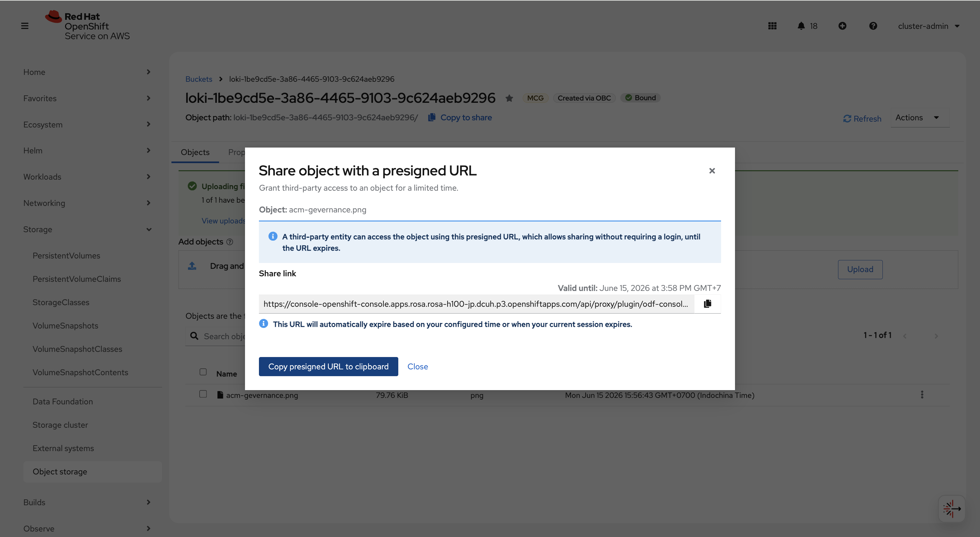This screenshot has width=980, height=537.
Task: Select the acm-gevernance.png row checkbox
Action: pos(203,394)
